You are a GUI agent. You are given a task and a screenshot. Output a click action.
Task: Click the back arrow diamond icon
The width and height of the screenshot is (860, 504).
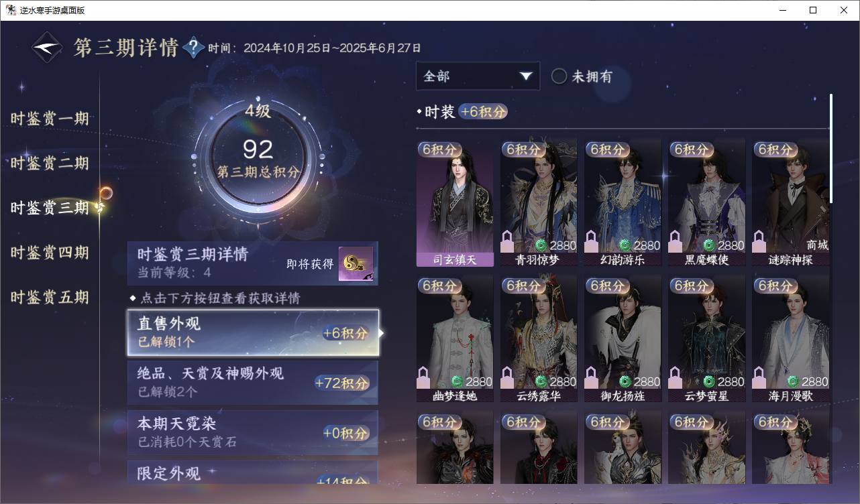click(48, 48)
